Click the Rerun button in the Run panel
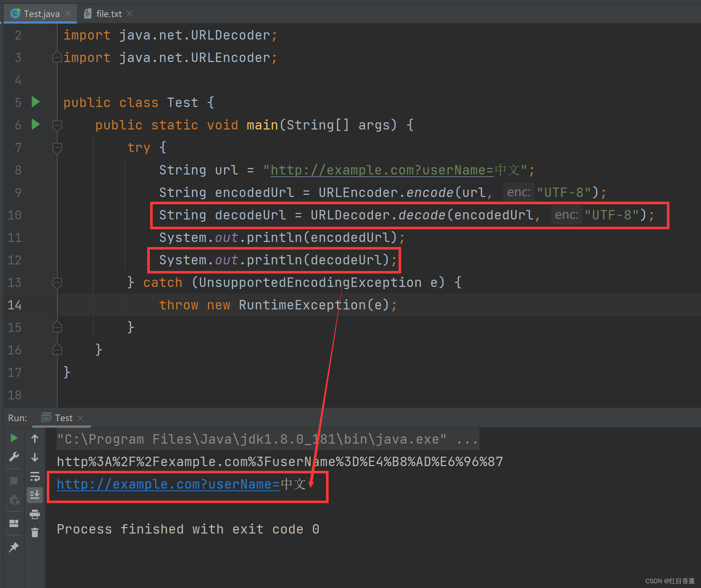The width and height of the screenshot is (701, 588). click(x=14, y=438)
